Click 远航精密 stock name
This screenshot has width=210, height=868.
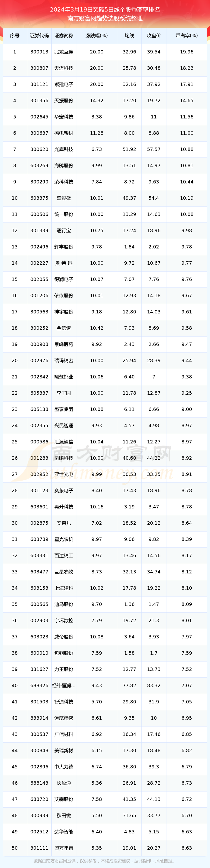64,718
